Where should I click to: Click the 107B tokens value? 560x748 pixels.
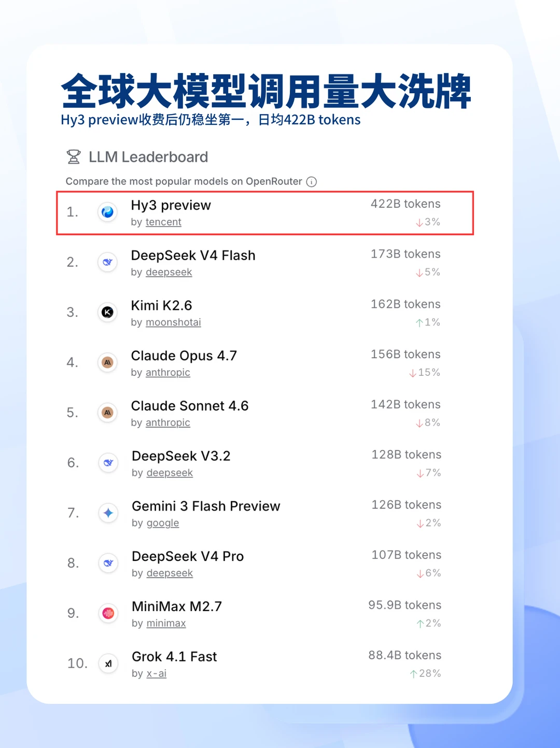point(407,555)
